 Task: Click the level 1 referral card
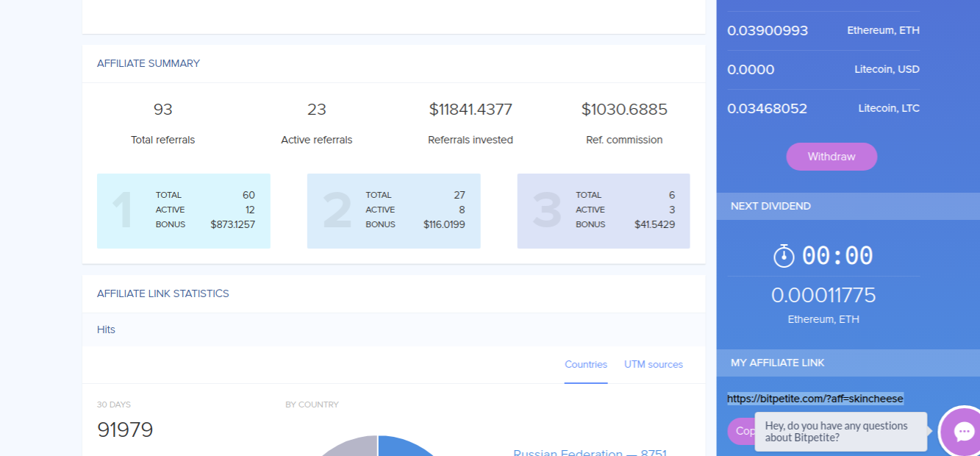(x=184, y=211)
